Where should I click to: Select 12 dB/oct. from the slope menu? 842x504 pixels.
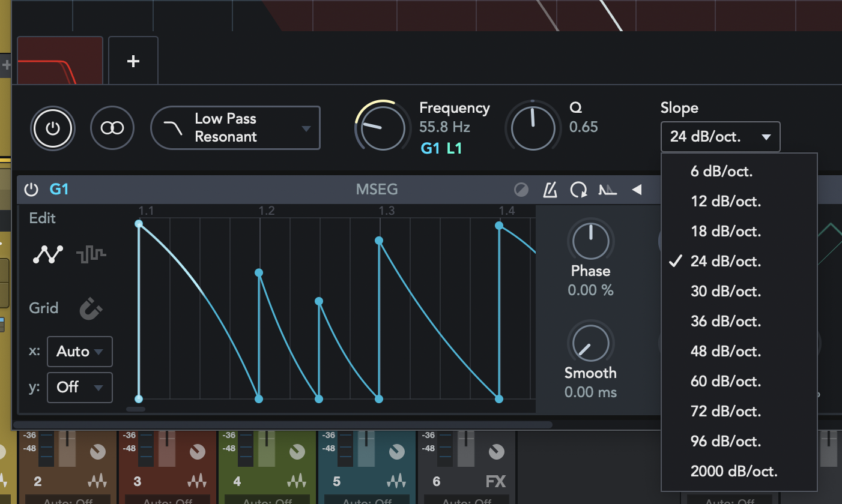739,202
